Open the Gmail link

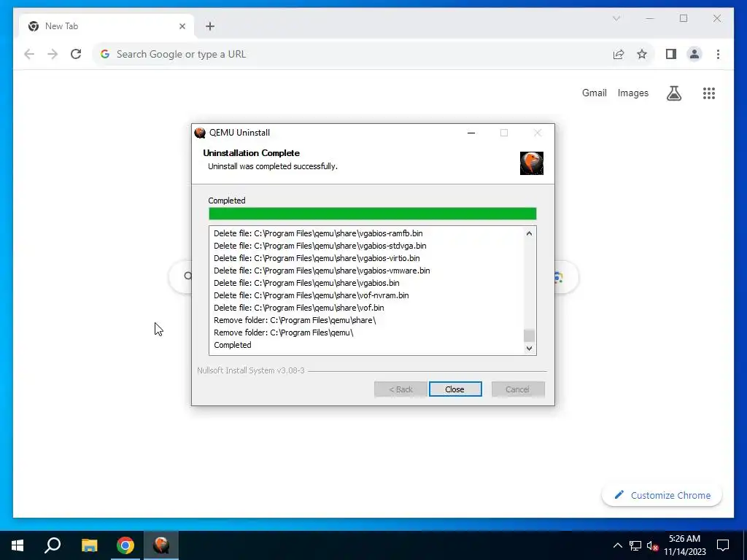594,93
